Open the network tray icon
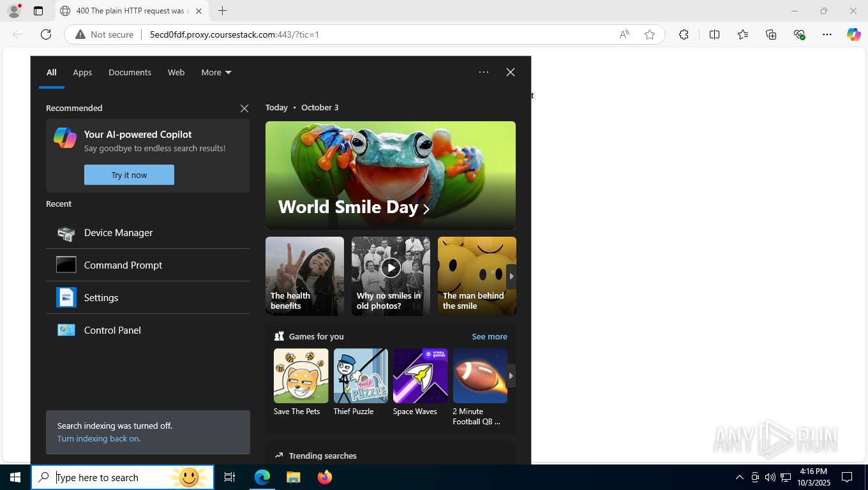The width and height of the screenshot is (868, 490). pos(786,477)
